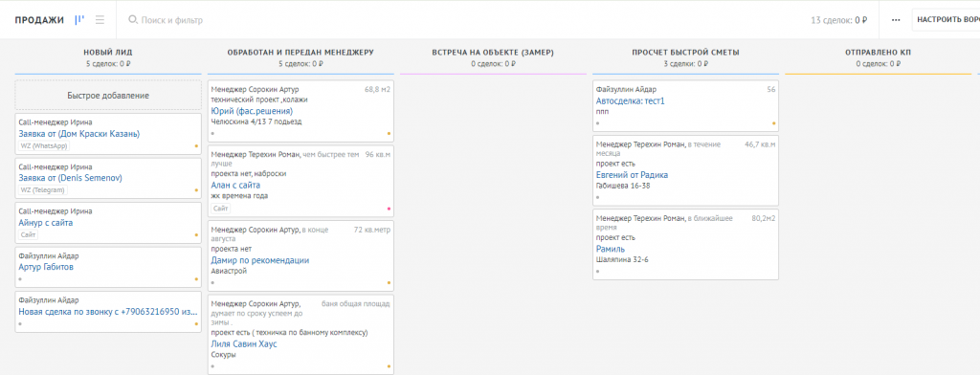The height and width of the screenshot is (375, 980).
Task: Click address Габишева 16-38
Action: 623,186
